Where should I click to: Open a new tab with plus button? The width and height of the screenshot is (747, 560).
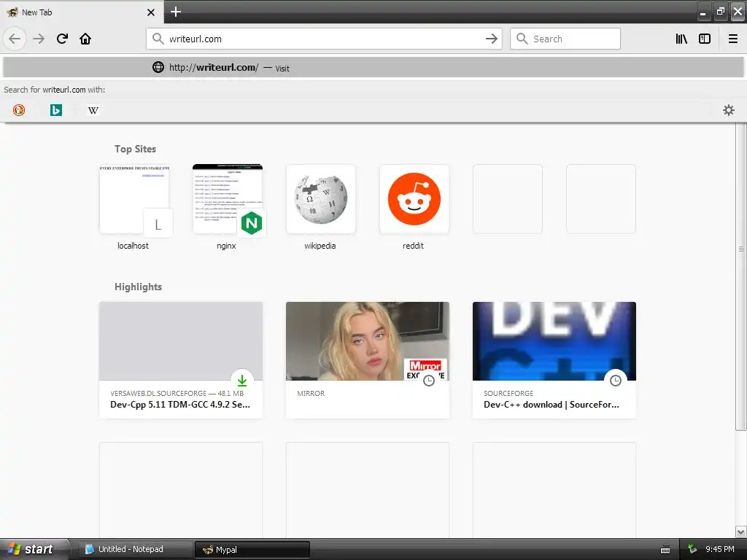pos(176,12)
